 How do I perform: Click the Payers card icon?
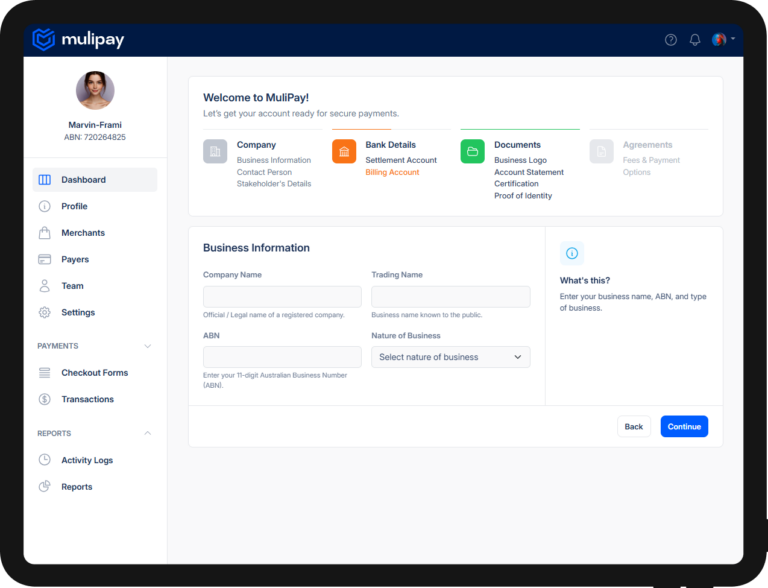(45, 259)
